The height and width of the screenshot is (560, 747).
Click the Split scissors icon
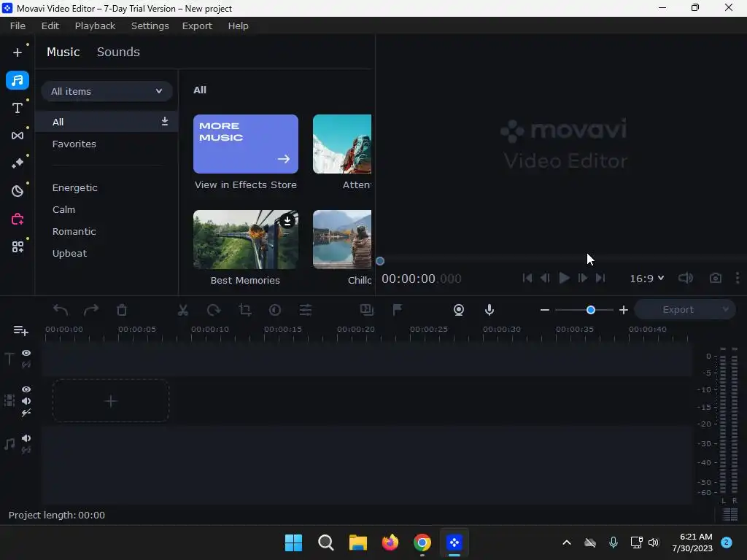pos(183,310)
